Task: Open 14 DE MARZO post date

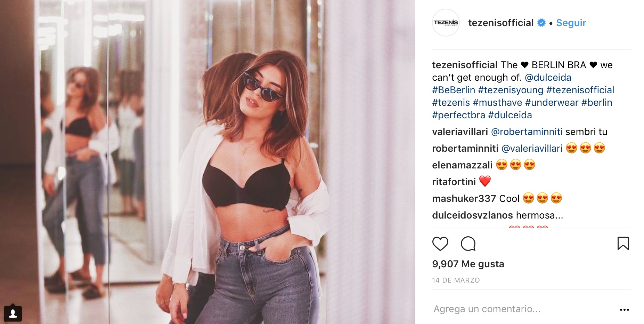Action: 456,280
